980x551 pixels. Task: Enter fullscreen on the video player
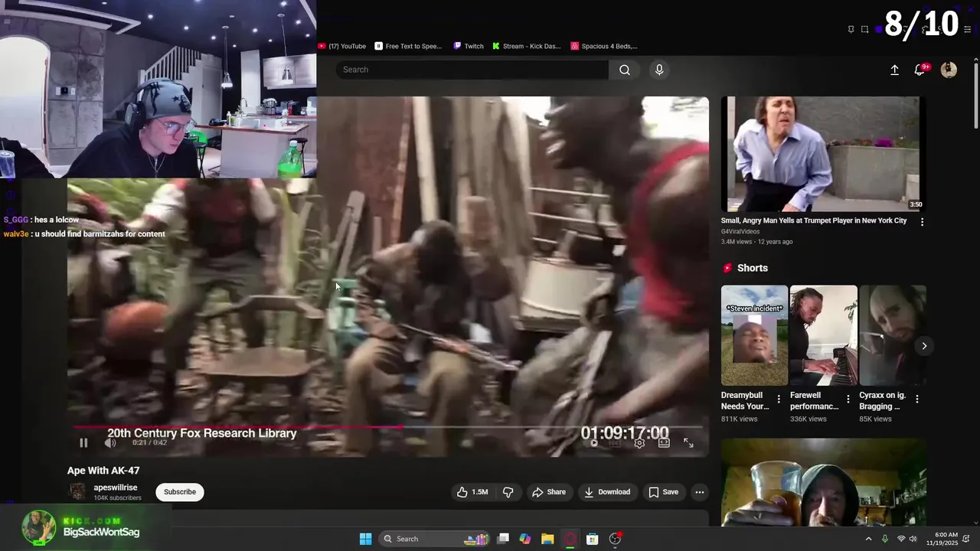click(x=688, y=442)
